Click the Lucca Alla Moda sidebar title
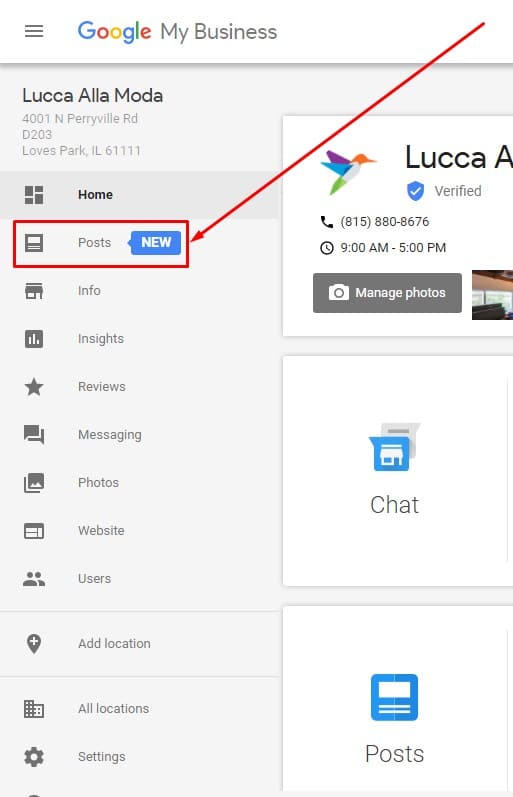The image size is (513, 797). pyautogui.click(x=93, y=96)
